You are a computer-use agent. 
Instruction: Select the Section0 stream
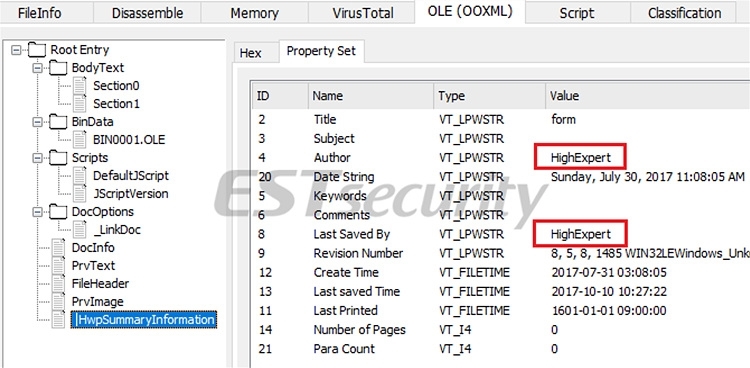tap(116, 86)
